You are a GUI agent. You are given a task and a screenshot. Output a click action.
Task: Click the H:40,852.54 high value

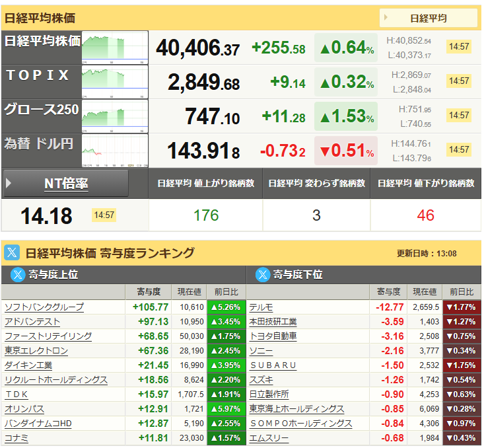[x=409, y=40]
